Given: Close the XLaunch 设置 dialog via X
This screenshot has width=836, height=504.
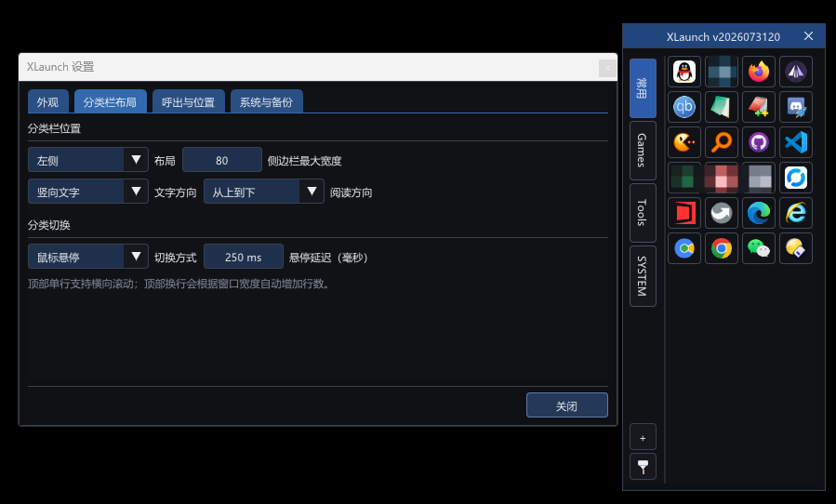Looking at the screenshot, I should coord(607,68).
